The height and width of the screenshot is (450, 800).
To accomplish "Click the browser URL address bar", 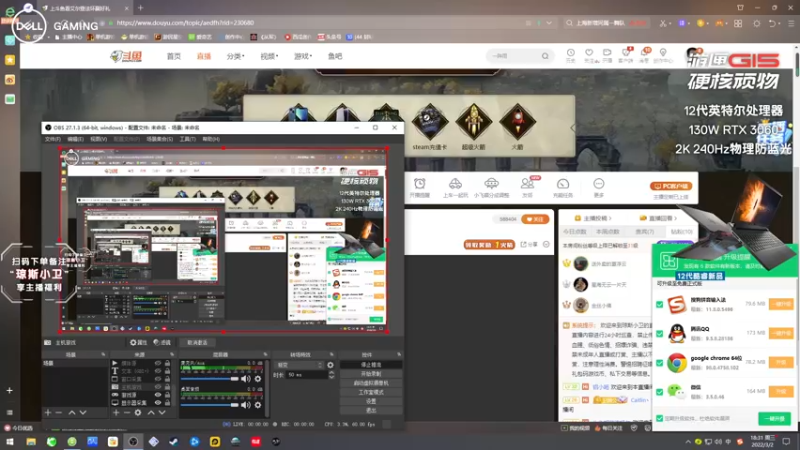I will pyautogui.click(x=316, y=23).
